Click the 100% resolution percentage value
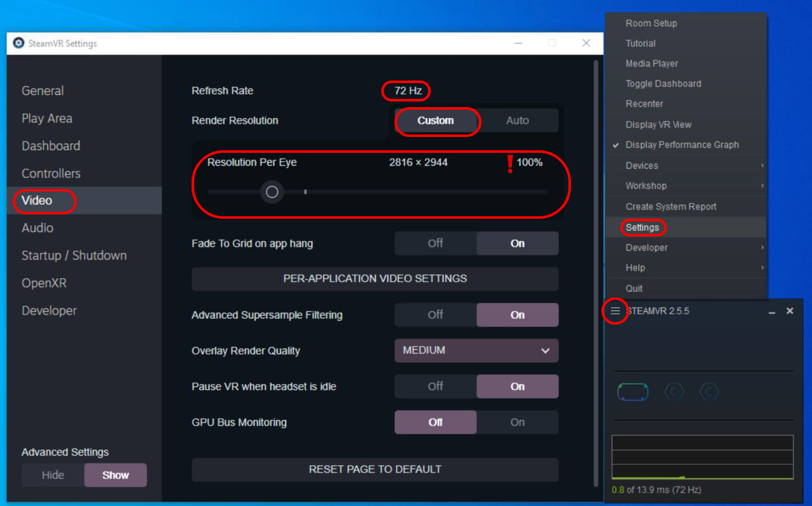The image size is (812, 506). 530,162
